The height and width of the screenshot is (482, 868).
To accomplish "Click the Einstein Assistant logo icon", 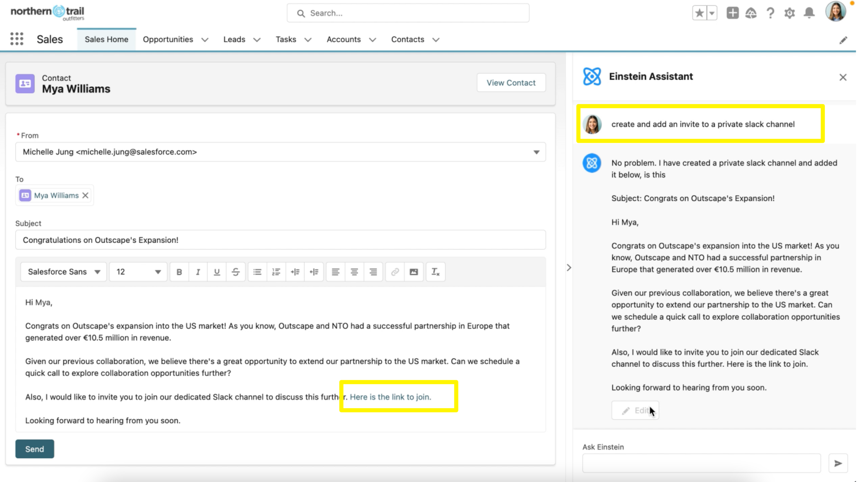I will coord(592,77).
